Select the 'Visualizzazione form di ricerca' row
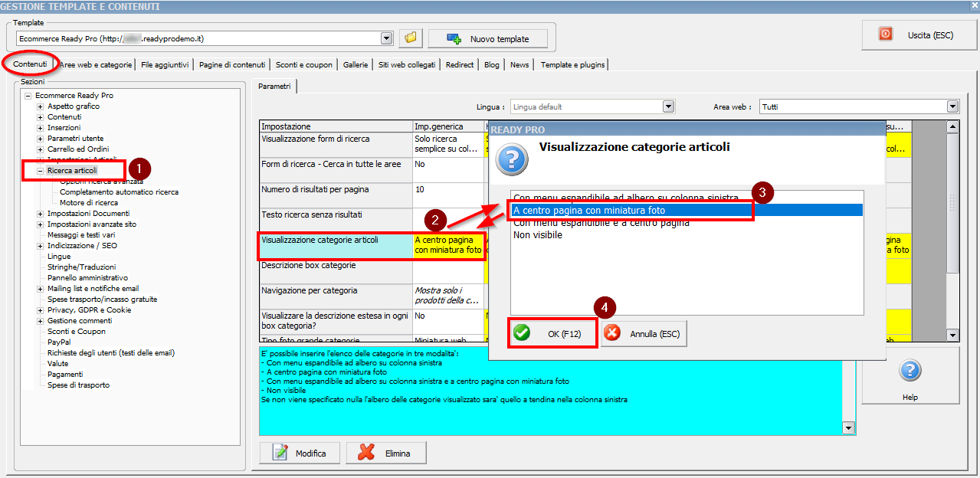The width and height of the screenshot is (980, 478). pos(336,144)
